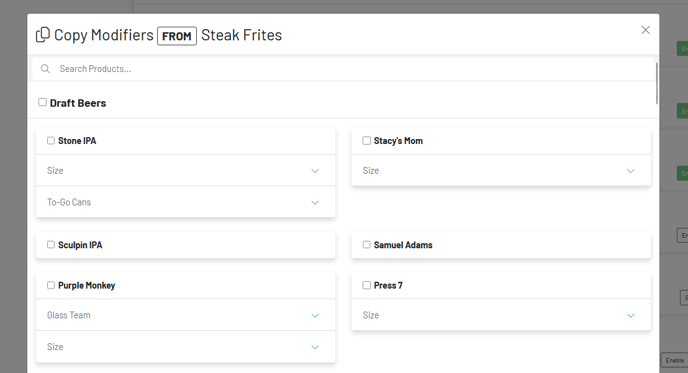Image resolution: width=688 pixels, height=373 pixels.
Task: Check the Draft Beers category checkbox
Action: point(42,102)
